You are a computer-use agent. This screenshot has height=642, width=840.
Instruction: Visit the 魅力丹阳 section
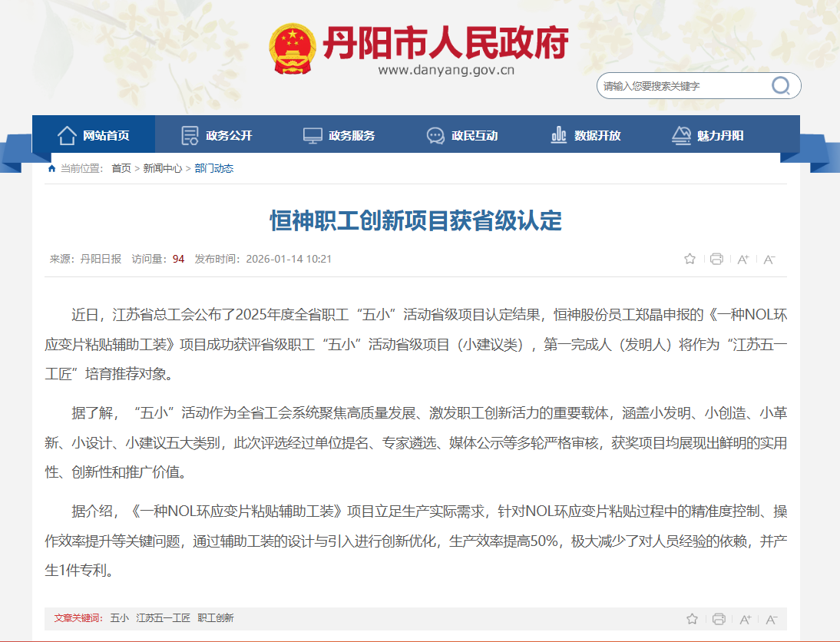point(708,136)
